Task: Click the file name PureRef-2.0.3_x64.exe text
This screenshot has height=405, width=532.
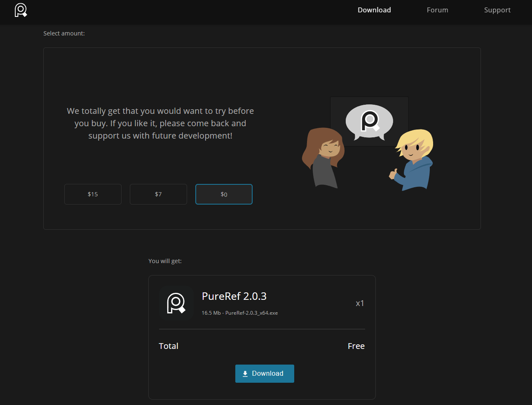Action: pyautogui.click(x=251, y=313)
